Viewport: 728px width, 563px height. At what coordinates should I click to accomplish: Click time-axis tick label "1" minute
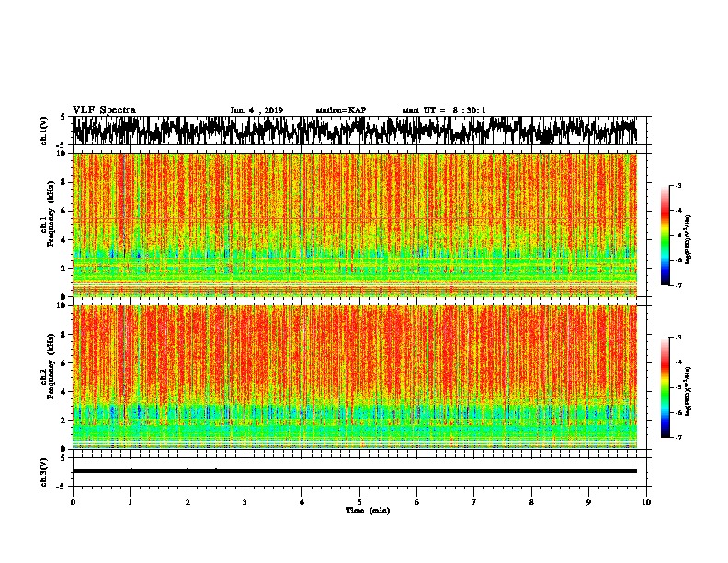(x=130, y=502)
